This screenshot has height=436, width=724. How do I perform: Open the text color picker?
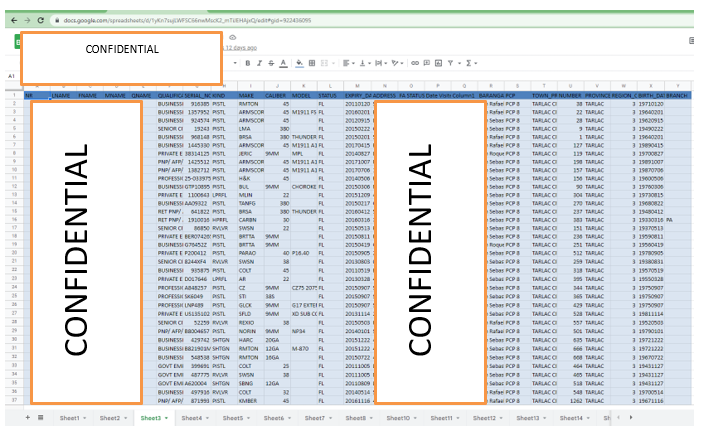click(284, 63)
